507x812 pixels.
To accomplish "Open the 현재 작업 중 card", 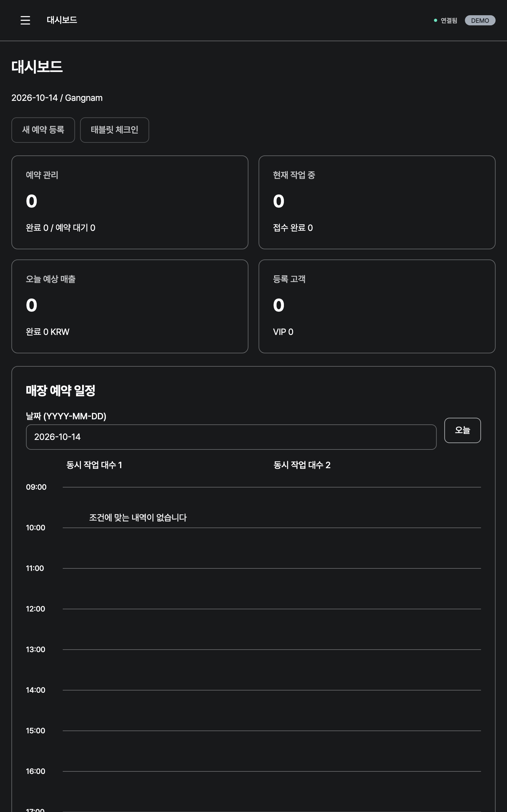I will (x=377, y=202).
